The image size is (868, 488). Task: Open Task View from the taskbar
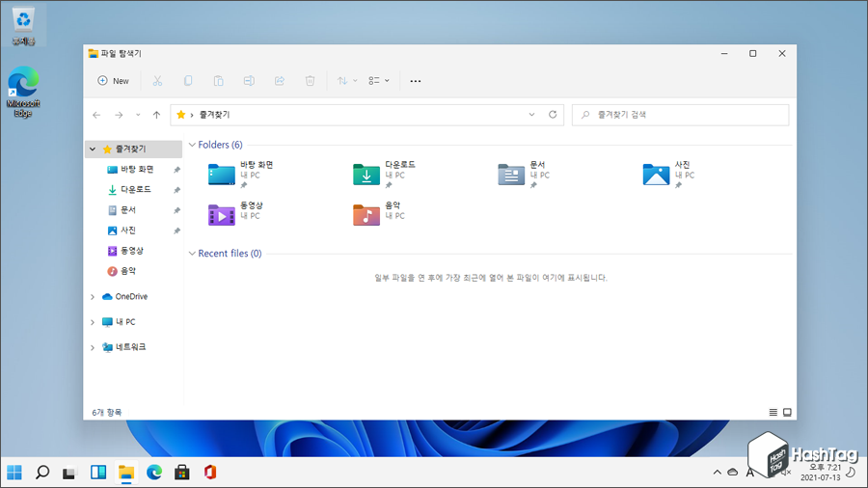click(x=69, y=473)
